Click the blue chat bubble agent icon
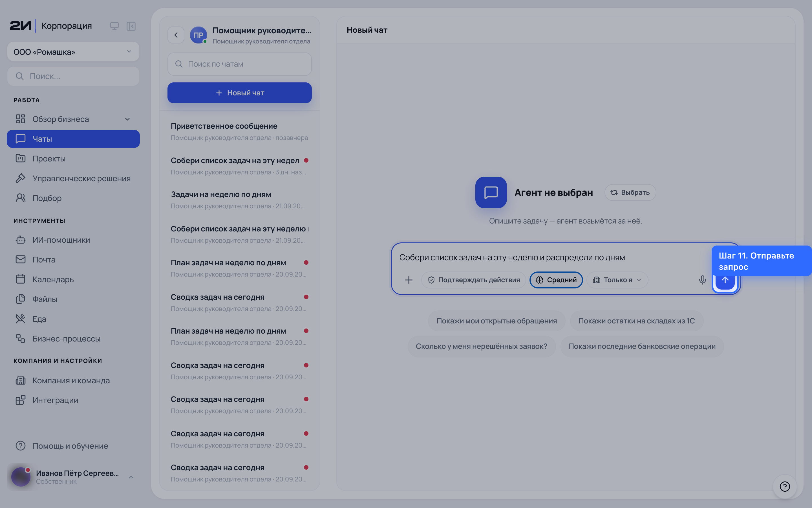The width and height of the screenshot is (812, 508). (x=491, y=192)
